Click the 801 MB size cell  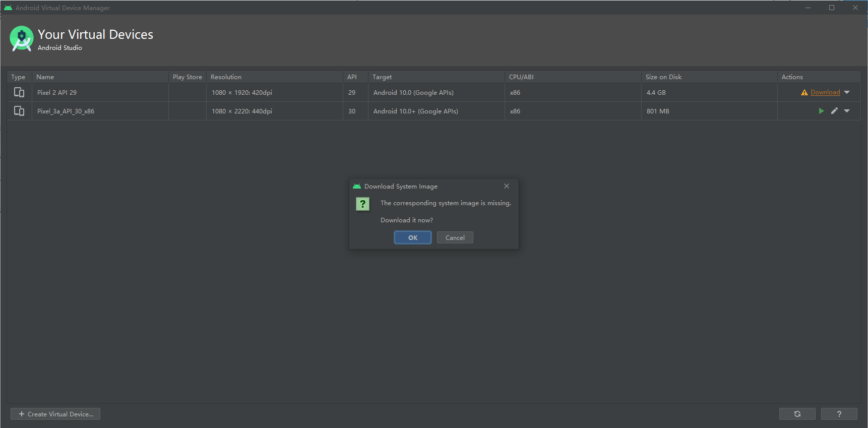tap(709, 111)
